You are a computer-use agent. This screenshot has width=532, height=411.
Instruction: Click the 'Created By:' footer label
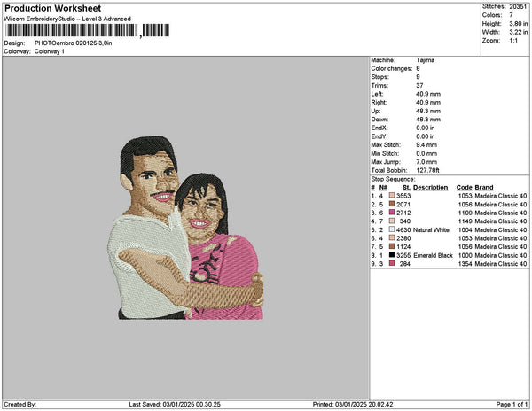(20, 405)
